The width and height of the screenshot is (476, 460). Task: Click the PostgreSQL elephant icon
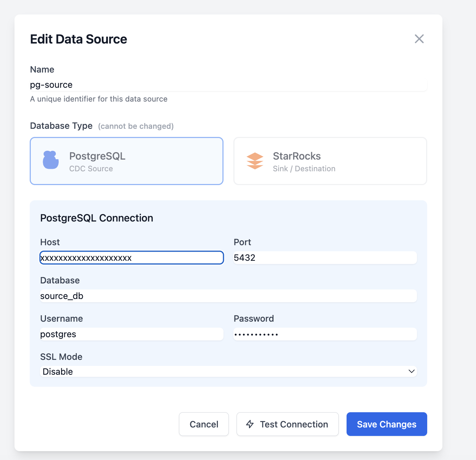51,161
